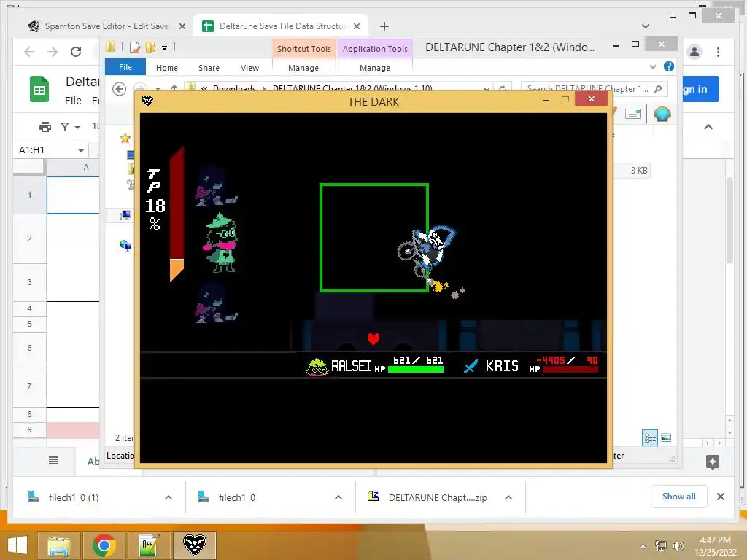Open Home tab in Explorer ribbon
Screen dimensions: 747x560
point(167,68)
